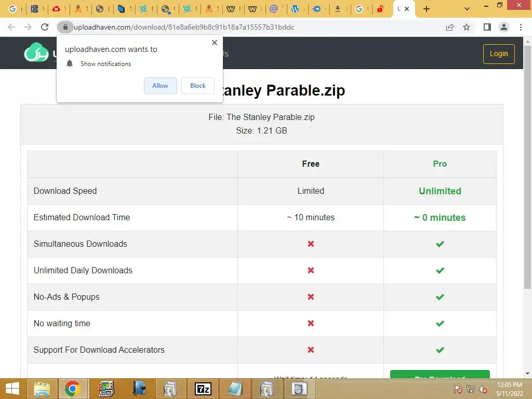
Task: Click the browser forward arrow
Action: [28, 27]
